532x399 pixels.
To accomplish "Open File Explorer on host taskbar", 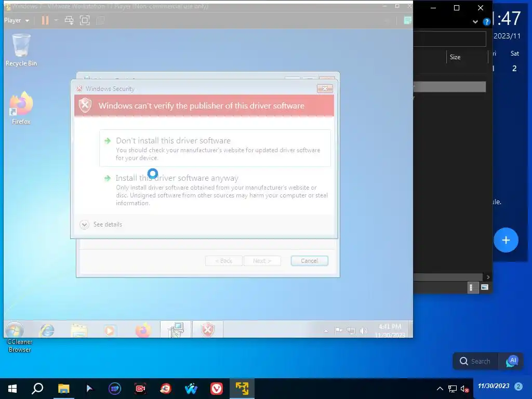I will (x=63, y=389).
